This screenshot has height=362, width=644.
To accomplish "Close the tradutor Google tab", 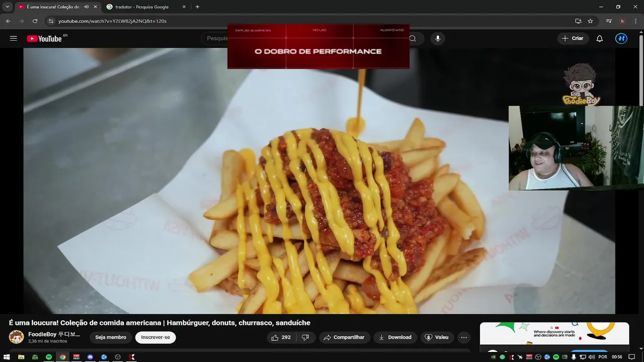I will point(184,7).
